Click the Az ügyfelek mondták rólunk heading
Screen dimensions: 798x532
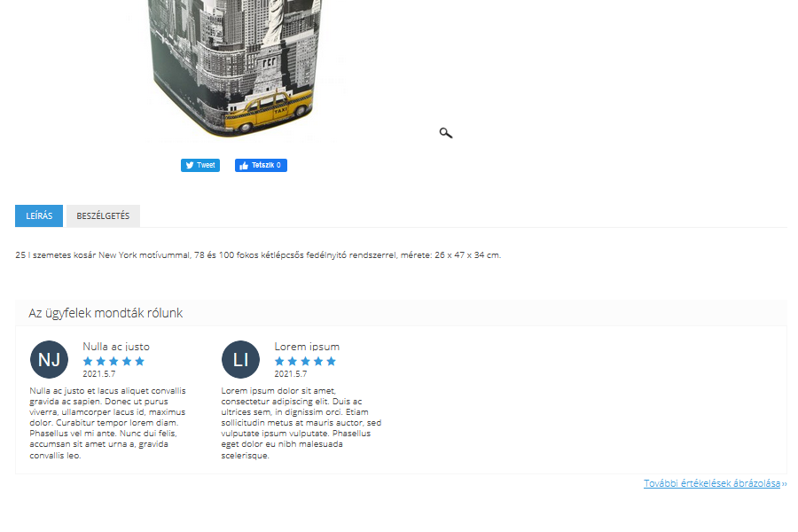tap(106, 313)
